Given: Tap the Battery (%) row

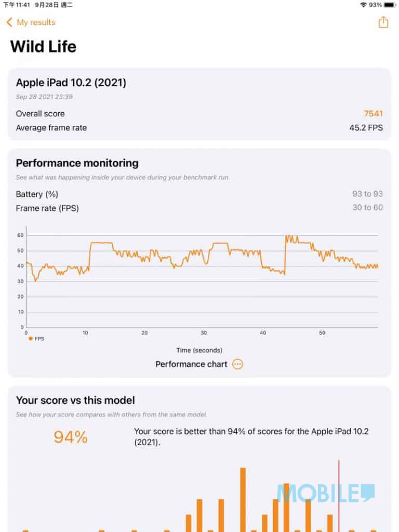Looking at the screenshot, I should [x=199, y=194].
